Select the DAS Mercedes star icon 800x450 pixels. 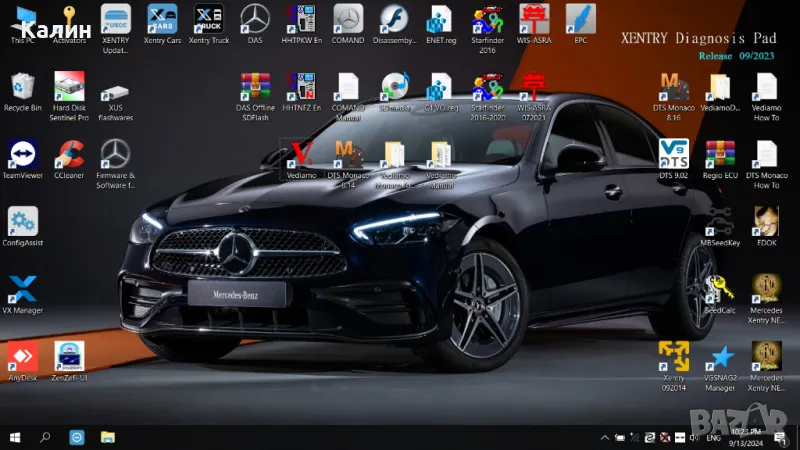click(255, 20)
